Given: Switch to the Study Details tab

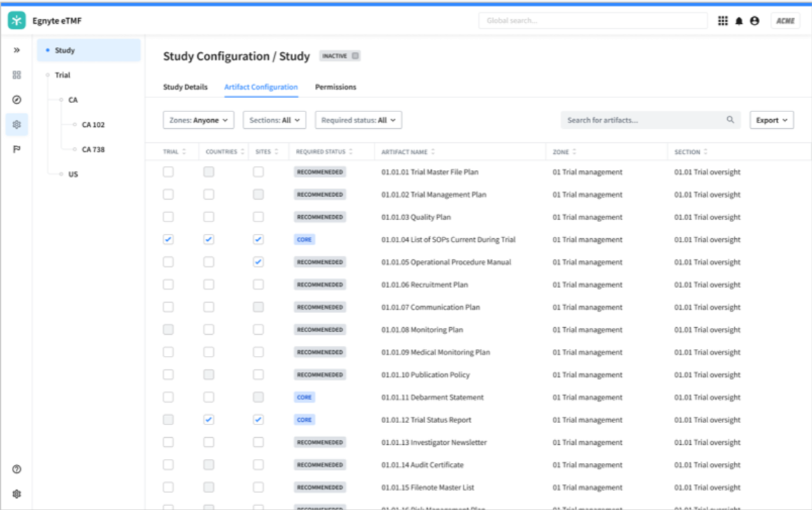Looking at the screenshot, I should (x=185, y=87).
